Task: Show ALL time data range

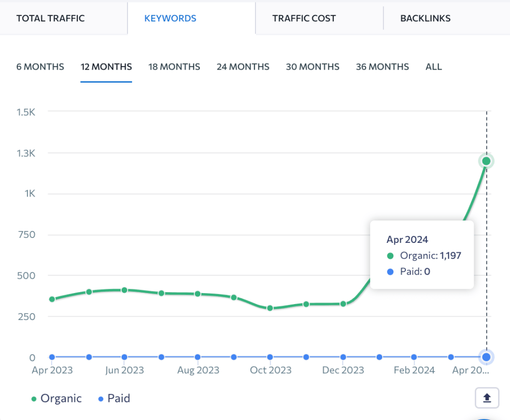Action: coord(433,67)
